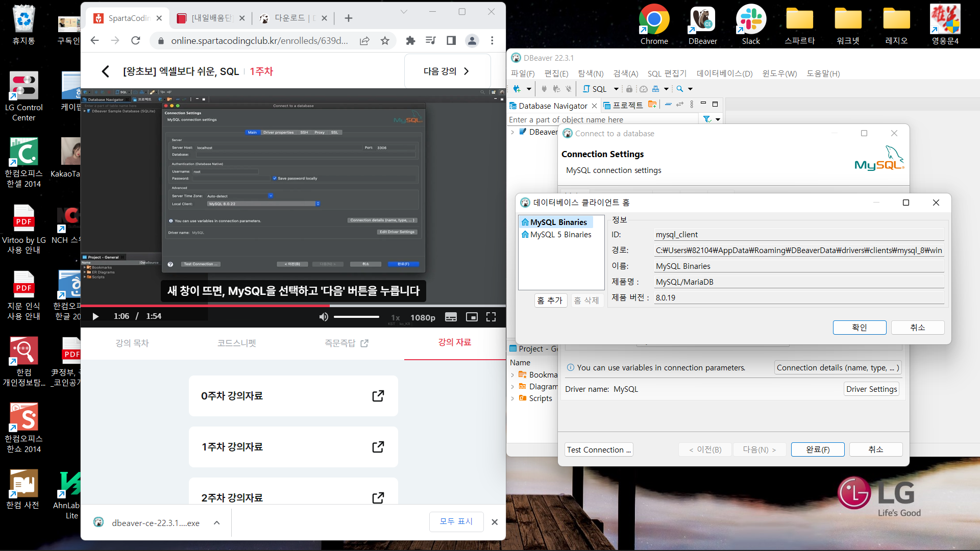Expand the SQL button dropdown arrow
Viewport: 980px width, 551px height.
pos(616,89)
